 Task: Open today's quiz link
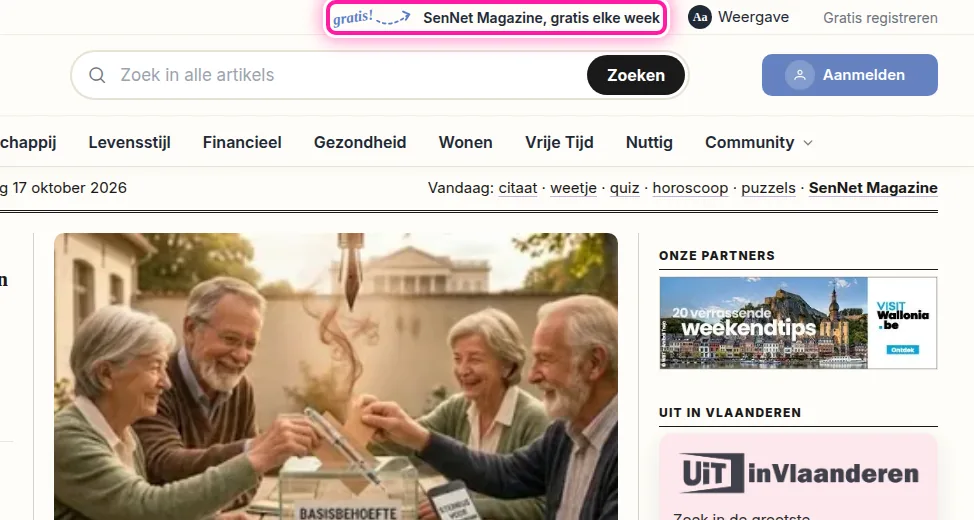pyautogui.click(x=624, y=188)
